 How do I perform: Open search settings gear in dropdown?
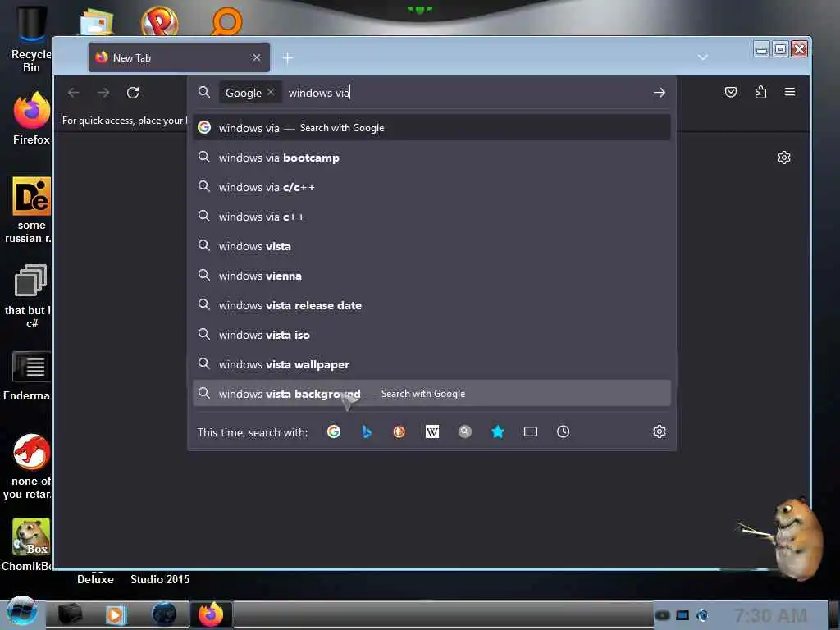click(660, 431)
